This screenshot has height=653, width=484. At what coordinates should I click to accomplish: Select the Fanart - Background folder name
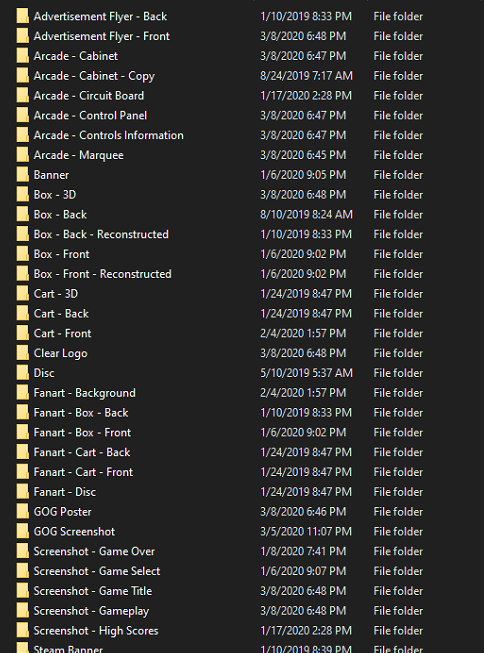[x=85, y=393]
